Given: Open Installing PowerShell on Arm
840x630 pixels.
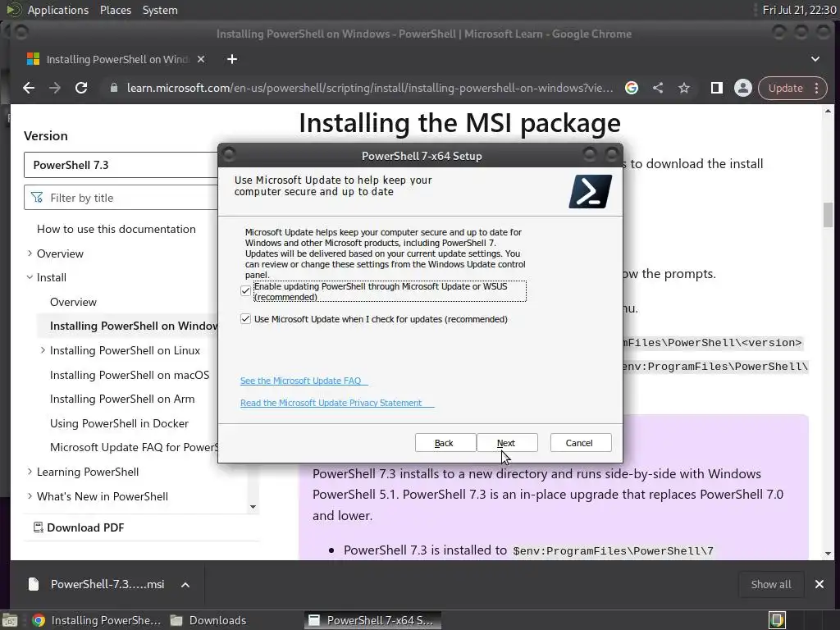Looking at the screenshot, I should click(122, 399).
